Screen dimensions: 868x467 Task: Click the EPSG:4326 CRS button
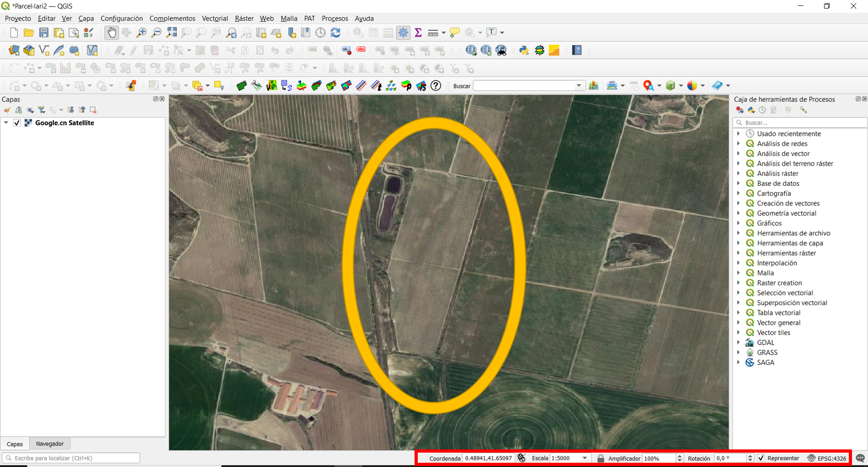(827, 458)
